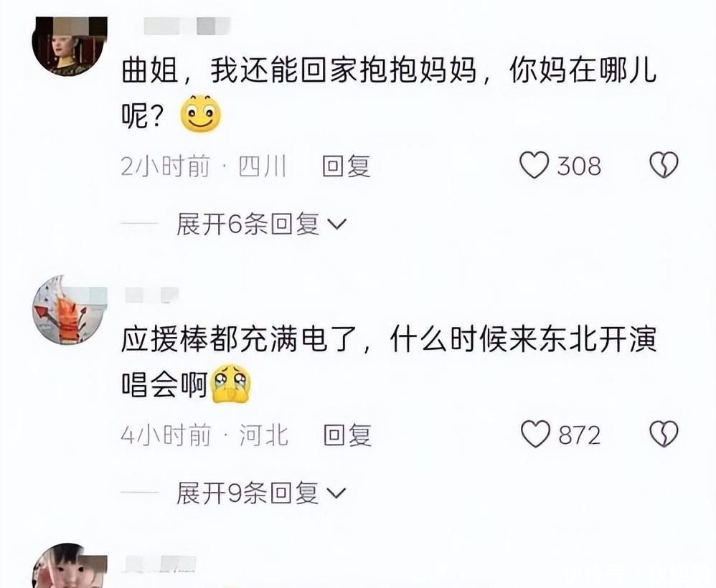Tap the crying emoji in second comment
The height and width of the screenshot is (588, 716).
coord(232,384)
